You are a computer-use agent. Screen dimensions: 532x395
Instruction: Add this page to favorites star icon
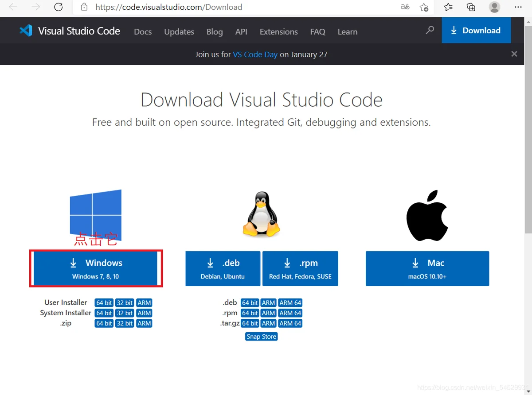(x=424, y=7)
